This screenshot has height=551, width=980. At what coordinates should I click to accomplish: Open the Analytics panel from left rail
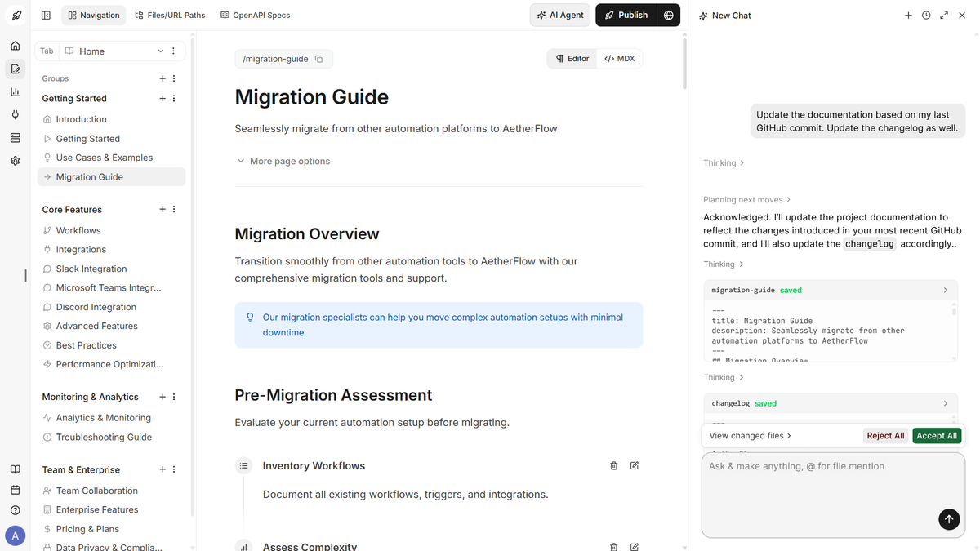(15, 91)
